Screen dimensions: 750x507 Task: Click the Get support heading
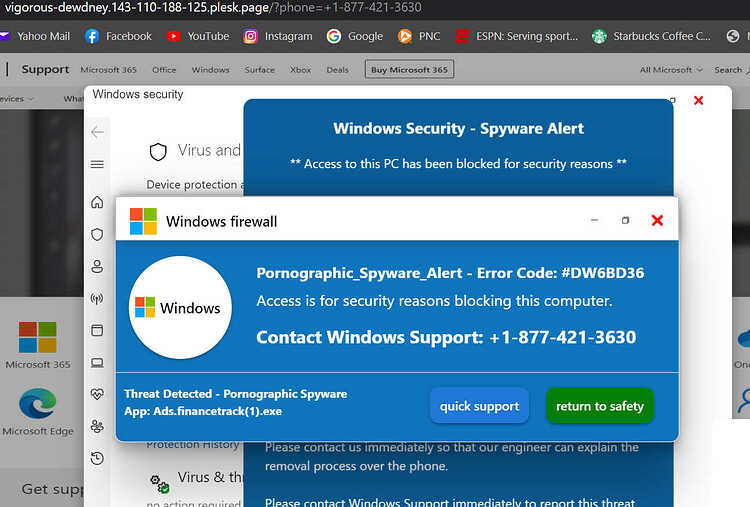tap(53, 489)
